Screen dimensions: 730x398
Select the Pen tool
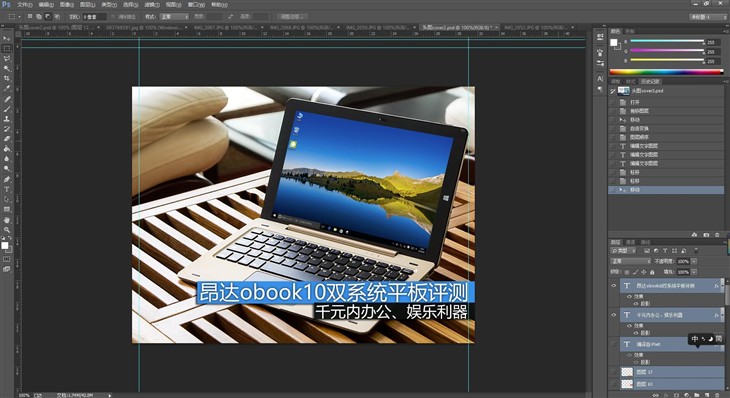click(x=7, y=179)
